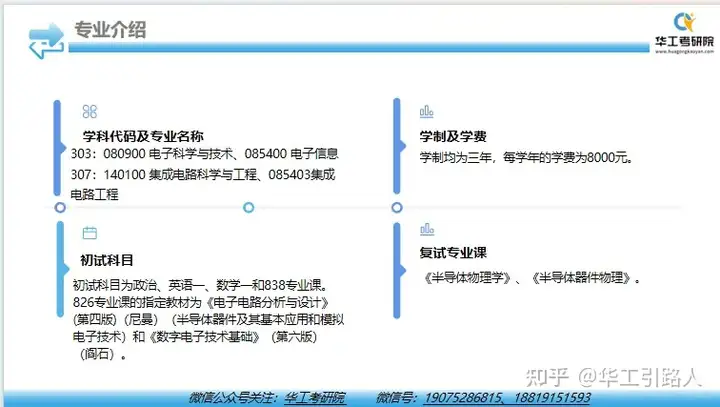Click the line starting with 307：140100

click(203, 175)
